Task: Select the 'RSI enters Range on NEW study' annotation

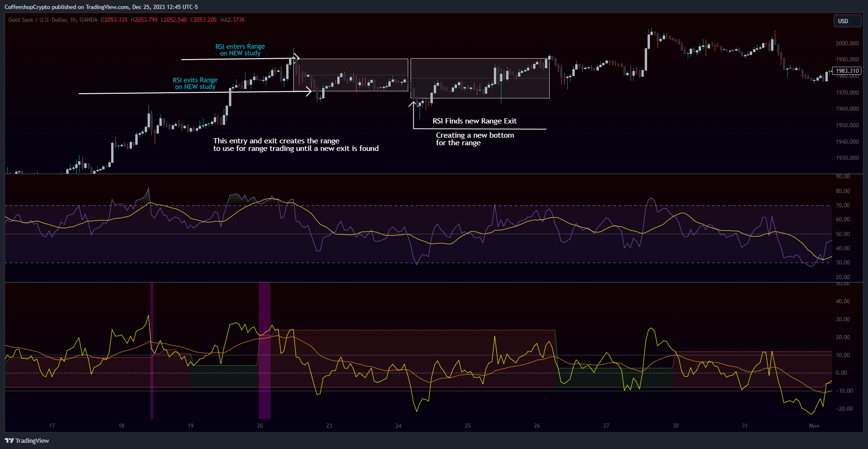Action: point(240,50)
